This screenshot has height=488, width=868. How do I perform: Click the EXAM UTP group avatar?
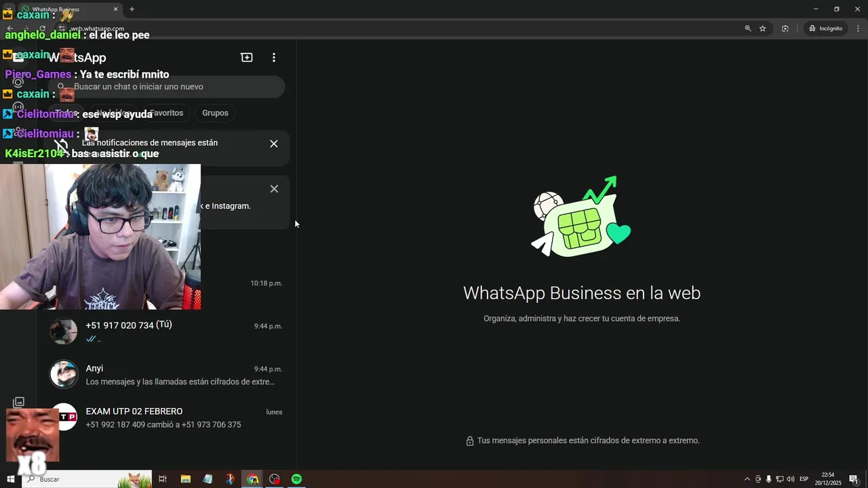tap(64, 417)
